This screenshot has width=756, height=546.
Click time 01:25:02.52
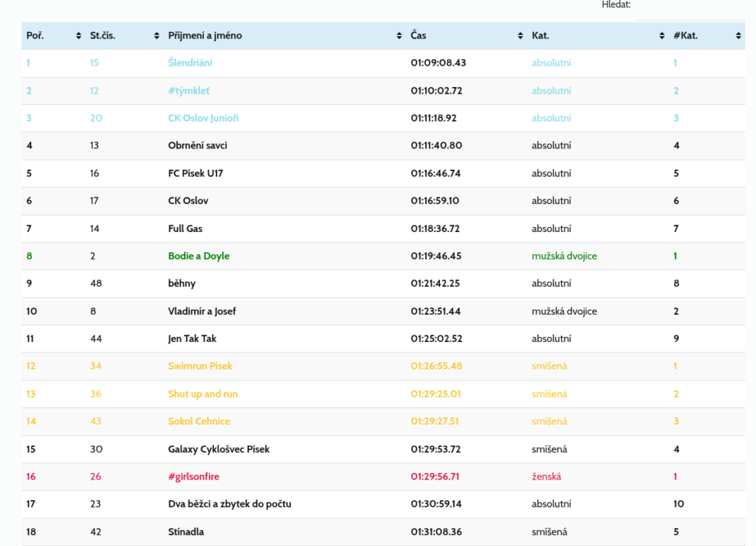click(x=436, y=338)
